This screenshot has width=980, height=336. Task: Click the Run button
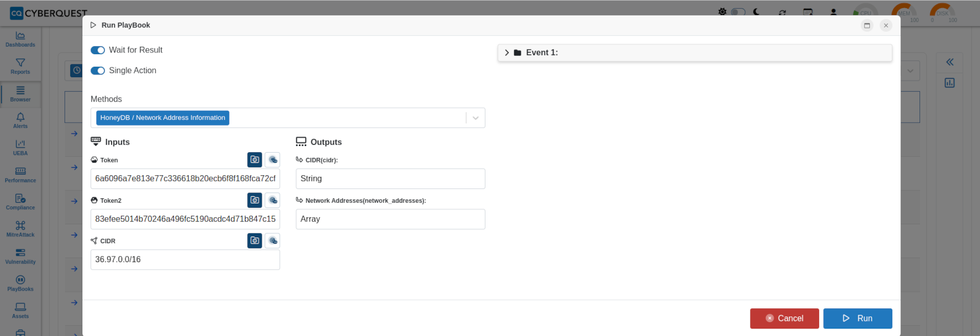tap(858, 318)
